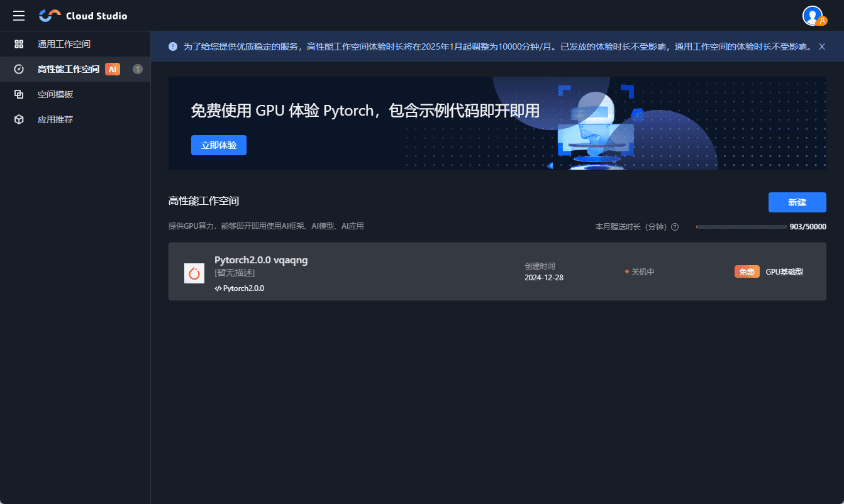Click the help icon beside 本月赠送时长
The height and width of the screenshot is (504, 844).
pos(675,227)
